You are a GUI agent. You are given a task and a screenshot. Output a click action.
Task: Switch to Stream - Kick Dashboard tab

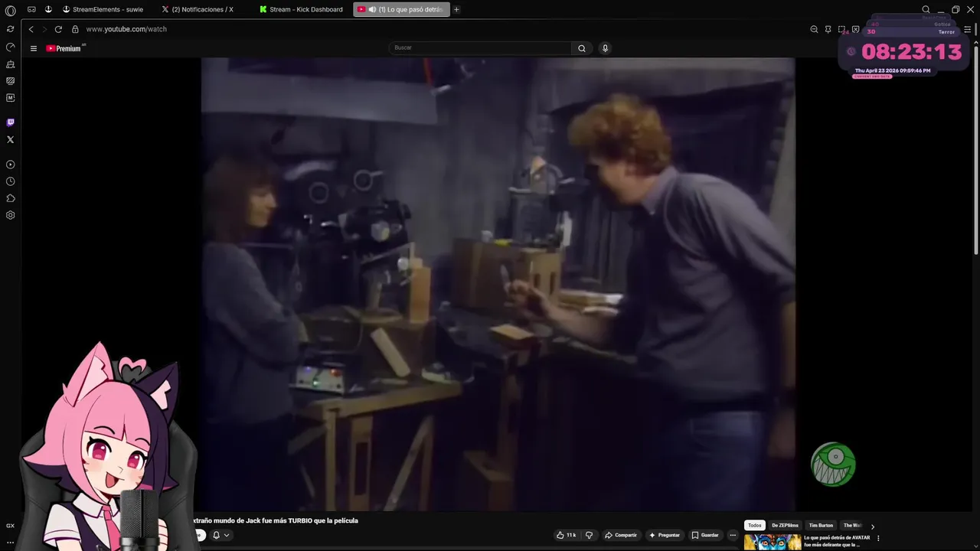[302, 9]
